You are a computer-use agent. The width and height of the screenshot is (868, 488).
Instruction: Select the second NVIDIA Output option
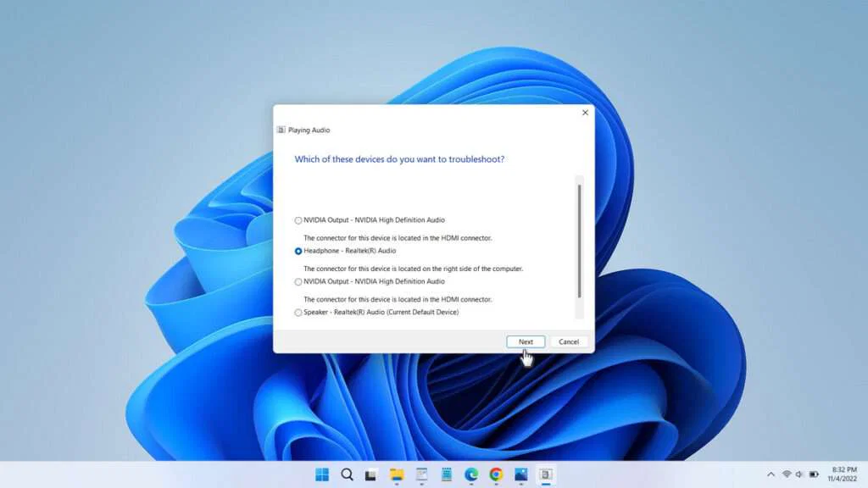click(298, 281)
